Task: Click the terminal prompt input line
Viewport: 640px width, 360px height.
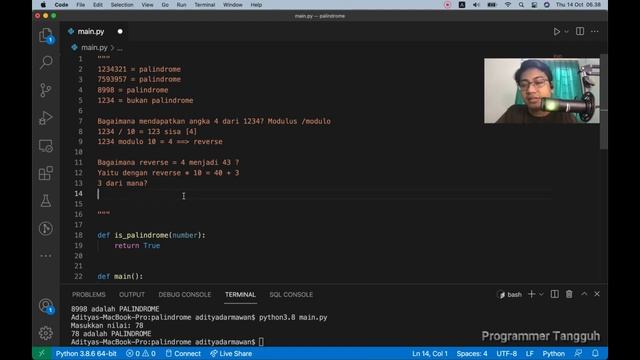Action: 167,342
